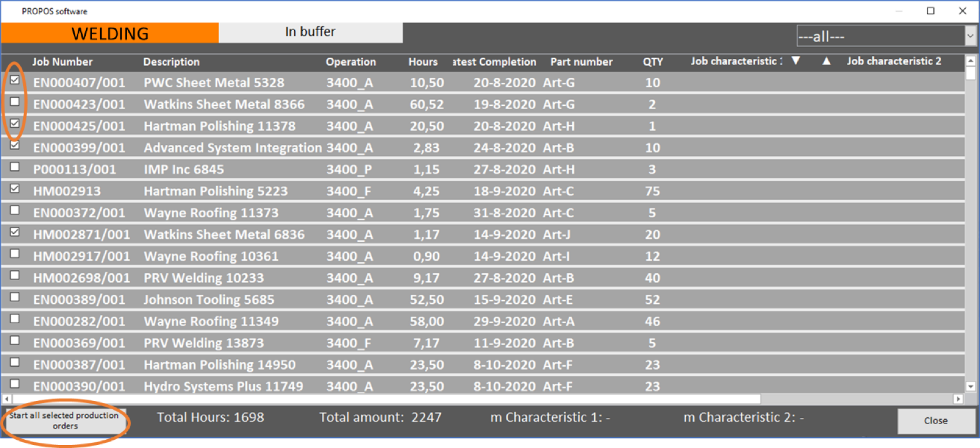
Task: Sort by the Description column header
Action: tap(171, 62)
